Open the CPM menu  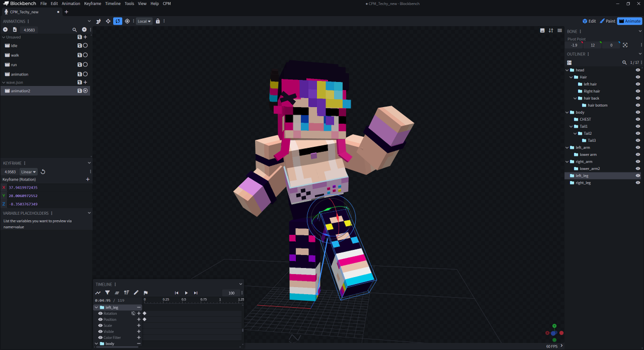click(167, 4)
